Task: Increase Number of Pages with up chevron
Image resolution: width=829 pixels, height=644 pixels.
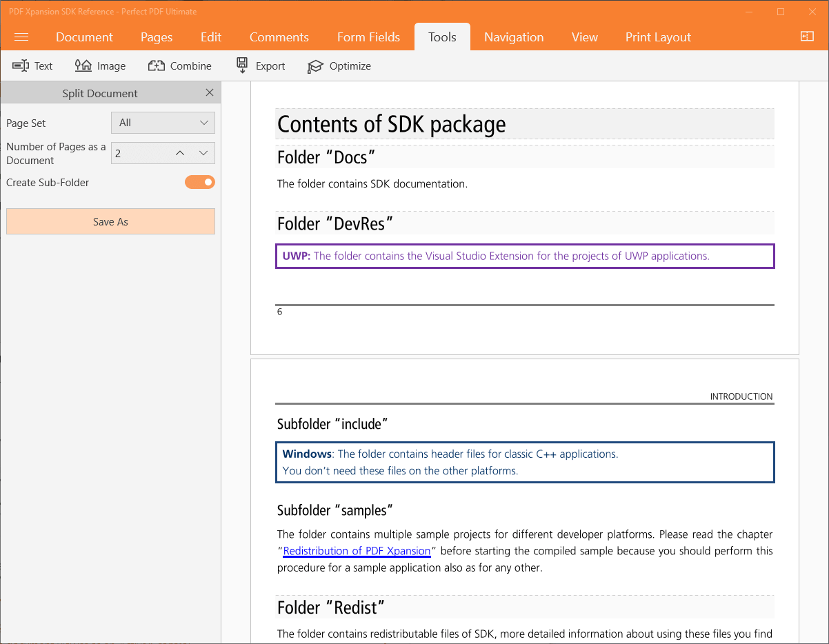Action: pos(179,152)
